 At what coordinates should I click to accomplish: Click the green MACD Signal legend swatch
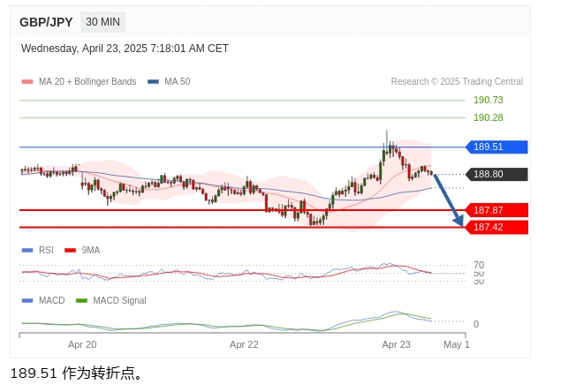[x=81, y=300]
